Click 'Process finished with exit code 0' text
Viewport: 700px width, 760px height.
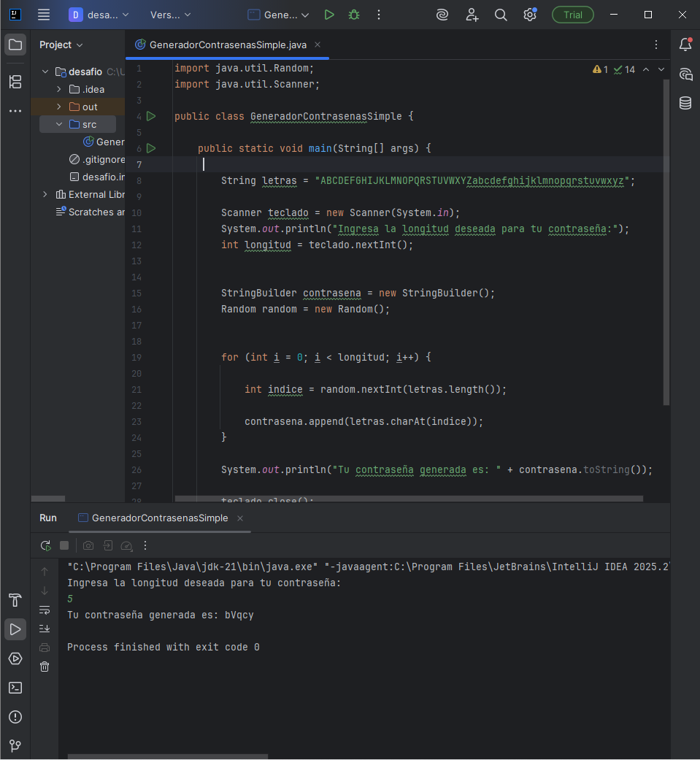click(x=164, y=647)
